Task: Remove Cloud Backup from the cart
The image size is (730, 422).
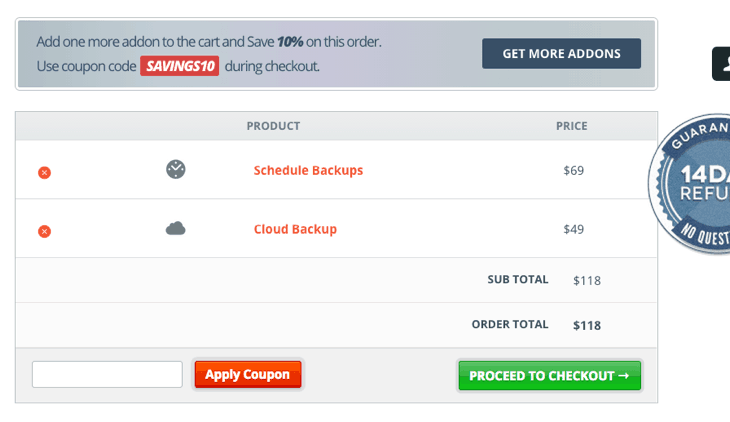Action: coord(44,231)
